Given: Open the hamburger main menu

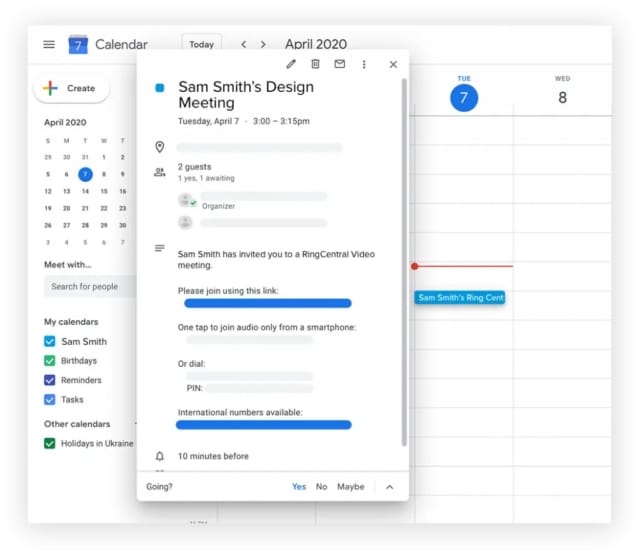Looking at the screenshot, I should (49, 44).
